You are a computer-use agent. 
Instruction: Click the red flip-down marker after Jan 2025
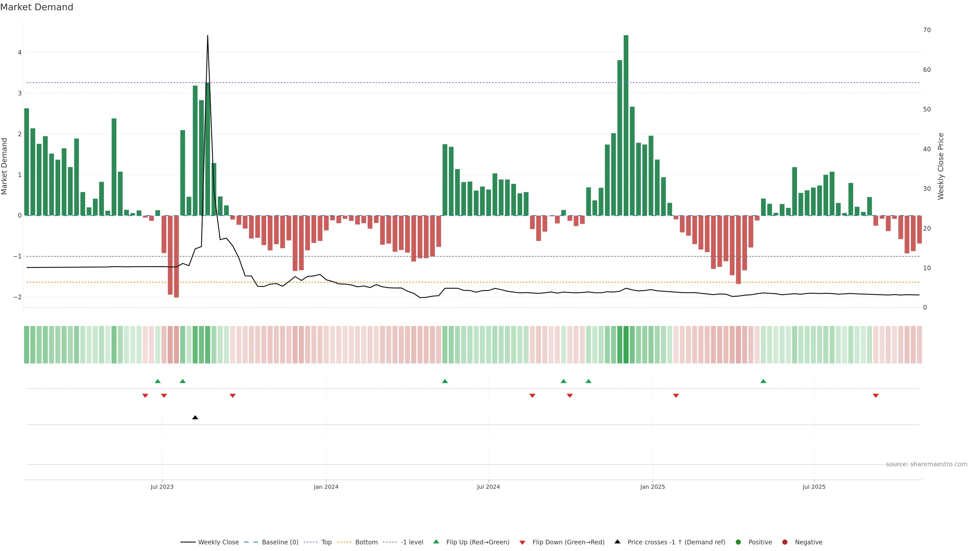(x=676, y=396)
